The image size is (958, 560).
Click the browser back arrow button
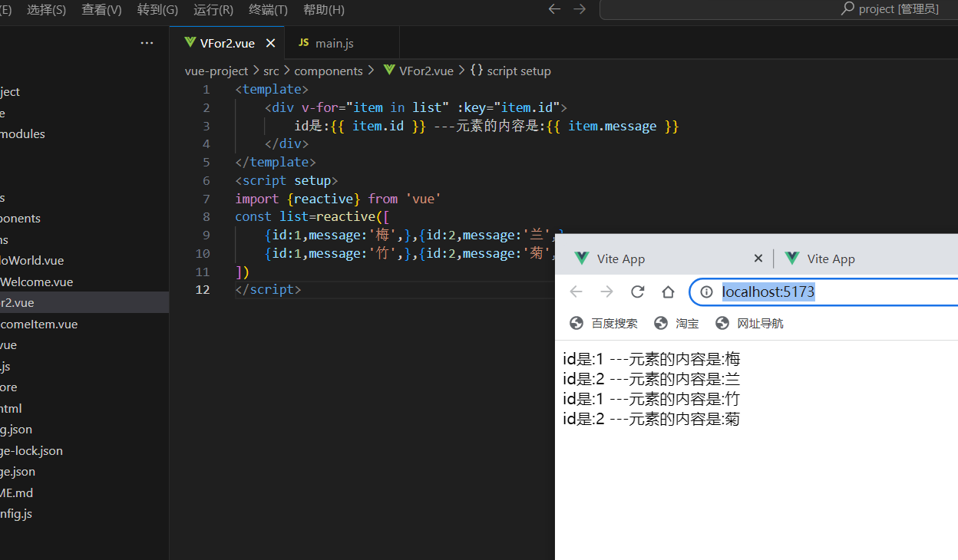coord(576,292)
